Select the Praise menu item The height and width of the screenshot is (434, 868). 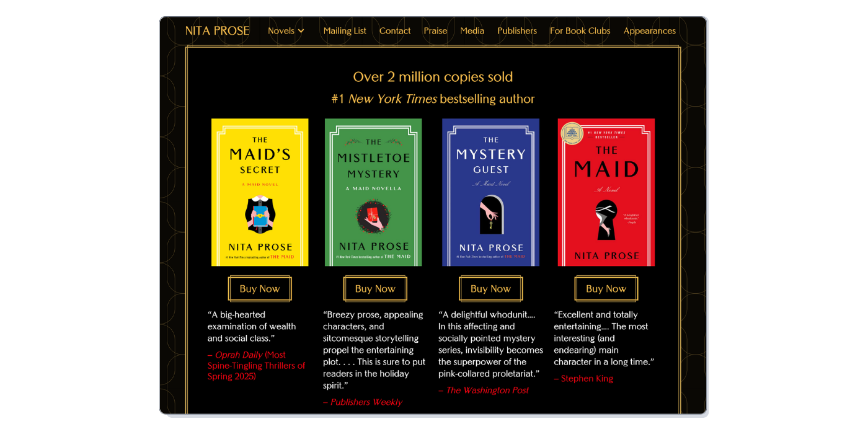pyautogui.click(x=435, y=31)
